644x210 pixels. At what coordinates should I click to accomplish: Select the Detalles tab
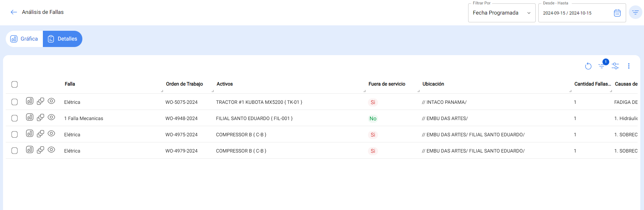pos(62,39)
